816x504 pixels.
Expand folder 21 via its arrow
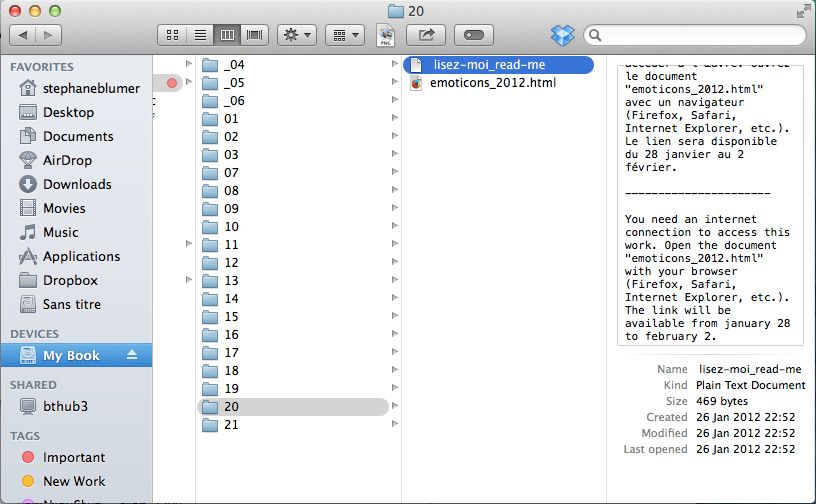[394, 424]
